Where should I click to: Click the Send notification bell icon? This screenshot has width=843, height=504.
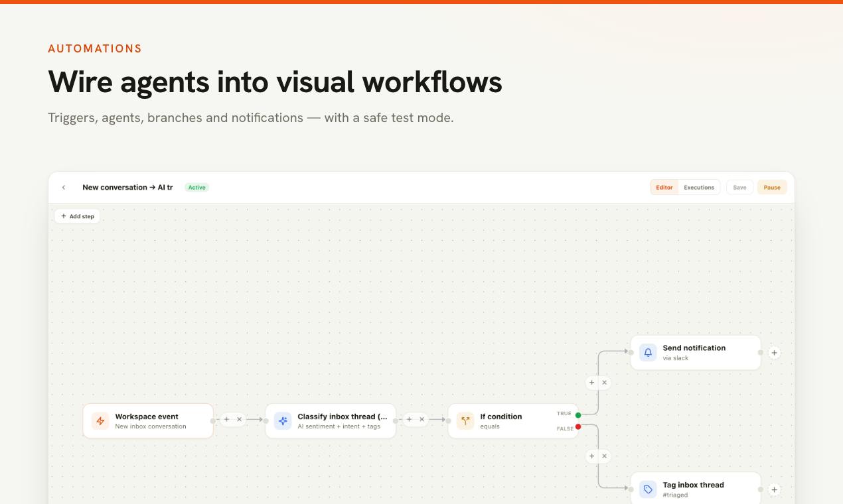[648, 352]
